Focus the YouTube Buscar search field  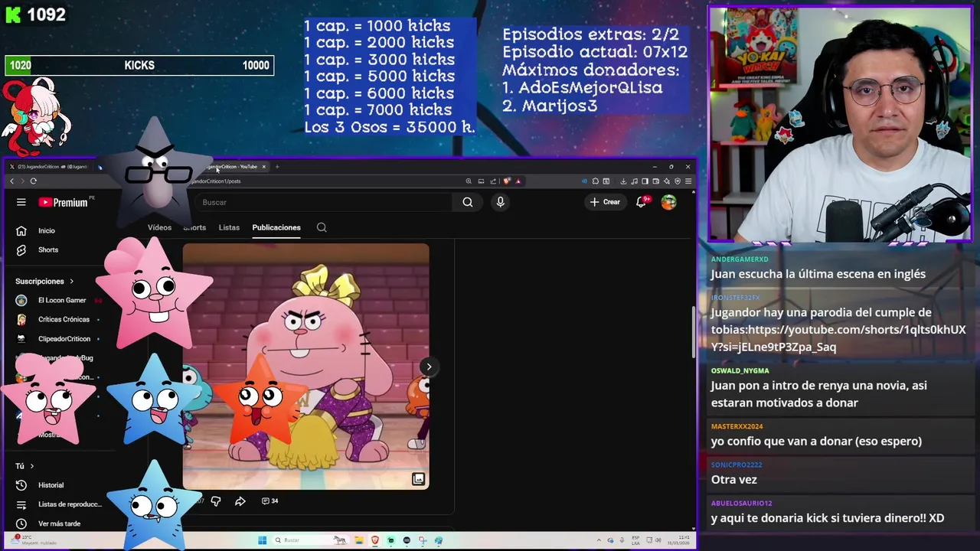(x=323, y=202)
